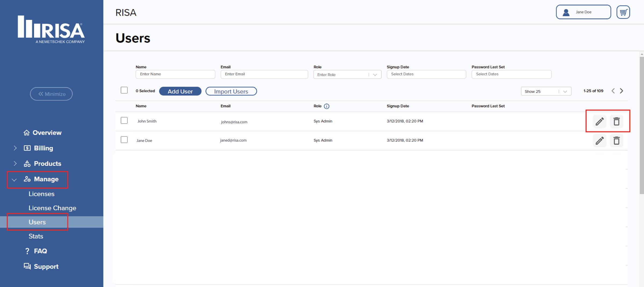Open the Stats sidebar item

pos(36,236)
